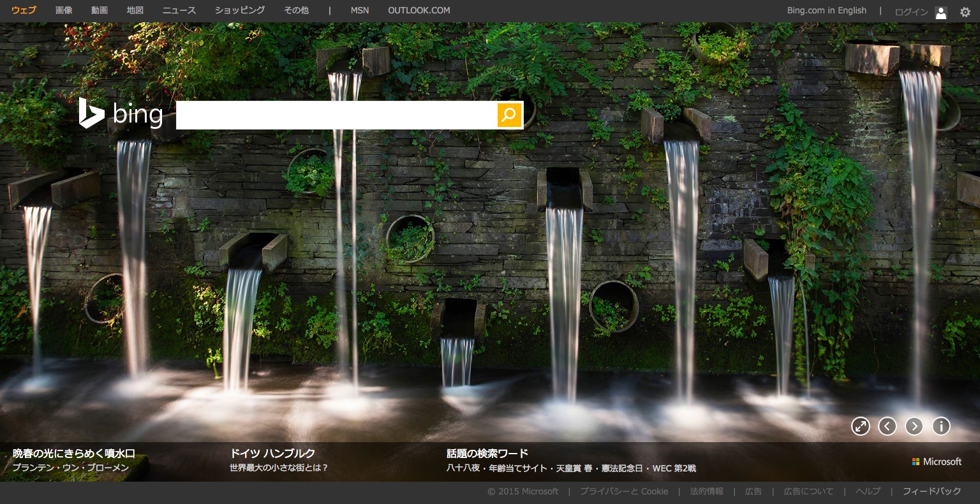
Task: Open the 地図 (Maps) tab
Action: pyautogui.click(x=135, y=10)
